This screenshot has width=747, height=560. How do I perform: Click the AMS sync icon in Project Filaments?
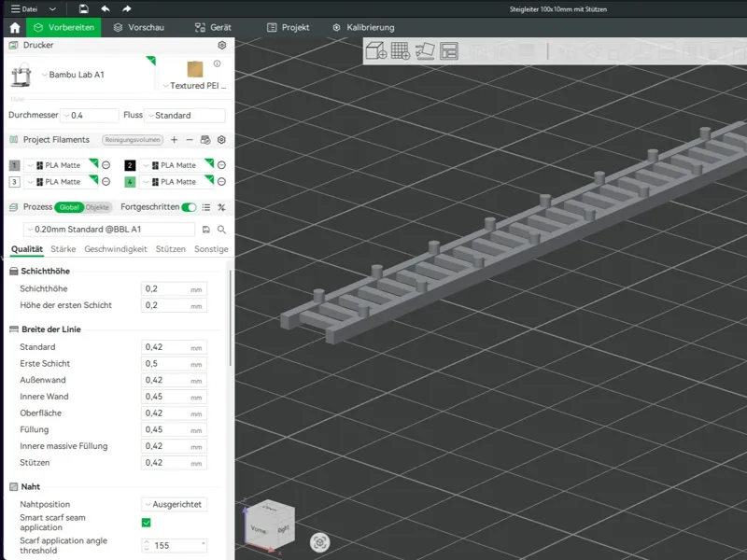pos(205,140)
